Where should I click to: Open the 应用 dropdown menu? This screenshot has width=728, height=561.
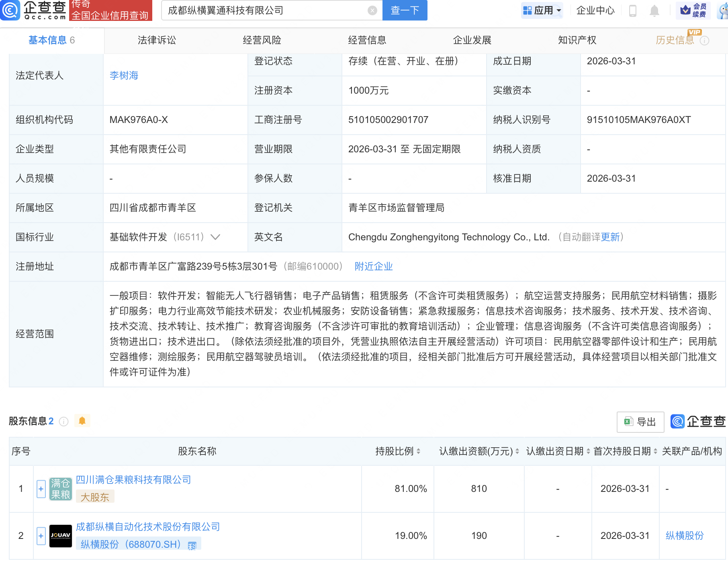(542, 10)
